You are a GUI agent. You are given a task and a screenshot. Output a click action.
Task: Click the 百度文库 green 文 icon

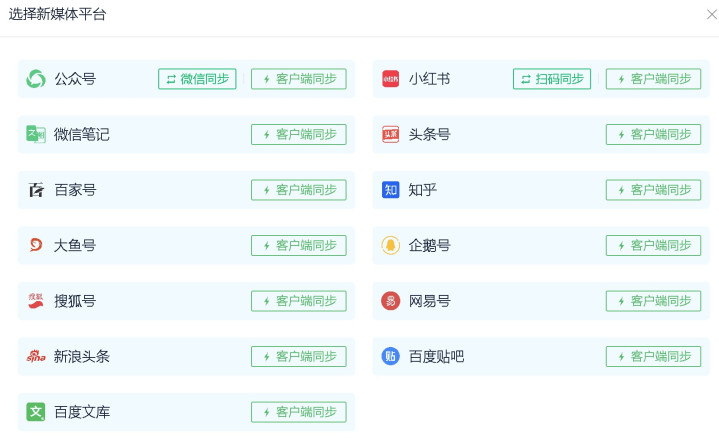click(36, 412)
